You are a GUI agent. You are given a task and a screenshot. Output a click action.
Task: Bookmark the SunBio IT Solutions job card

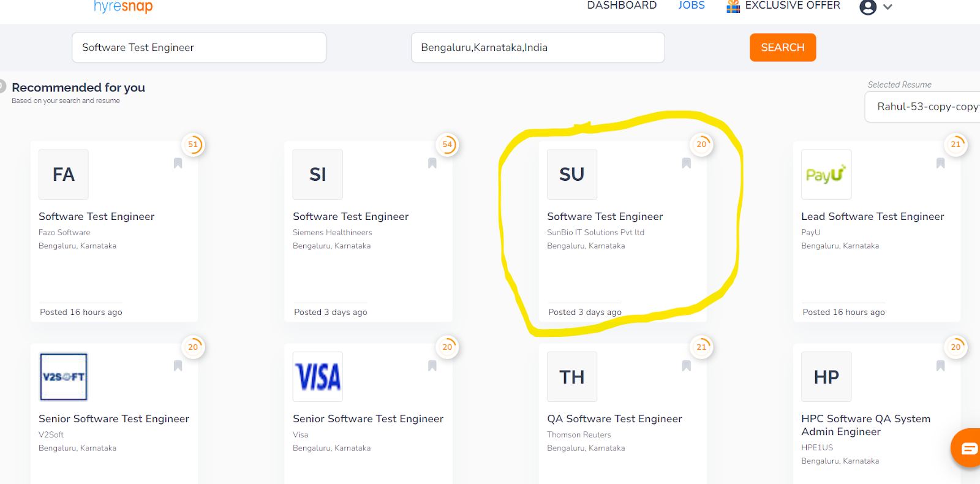(x=686, y=163)
